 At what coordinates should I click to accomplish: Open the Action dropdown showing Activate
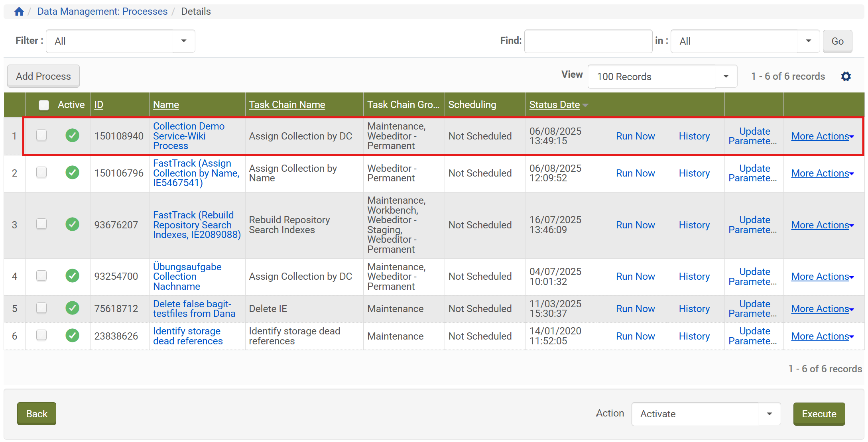pos(705,414)
